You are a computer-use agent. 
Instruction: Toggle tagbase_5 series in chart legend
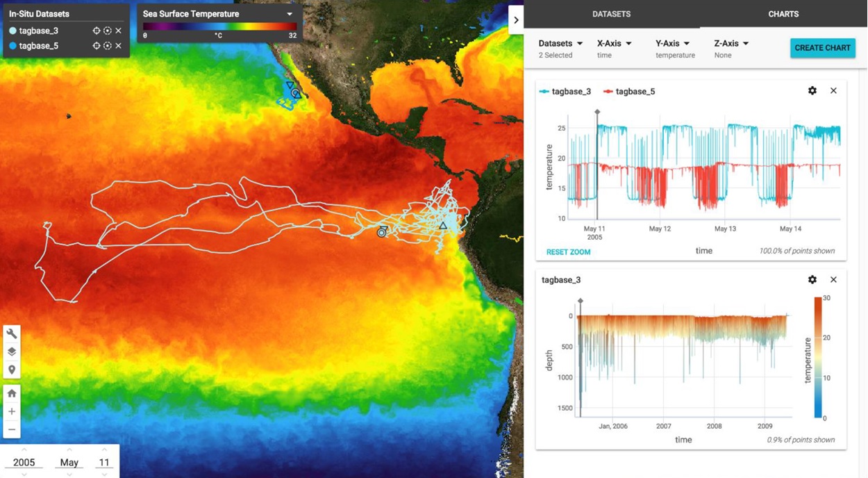629,91
